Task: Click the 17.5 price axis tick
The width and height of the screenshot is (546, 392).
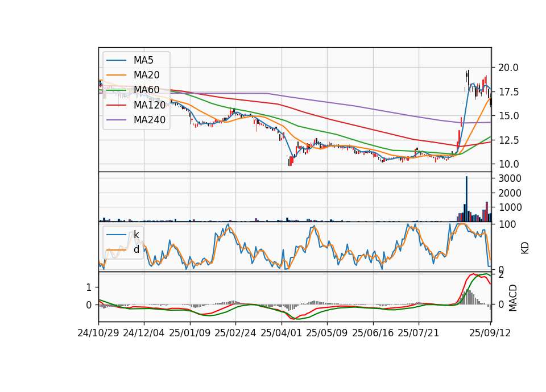Action: 508,92
